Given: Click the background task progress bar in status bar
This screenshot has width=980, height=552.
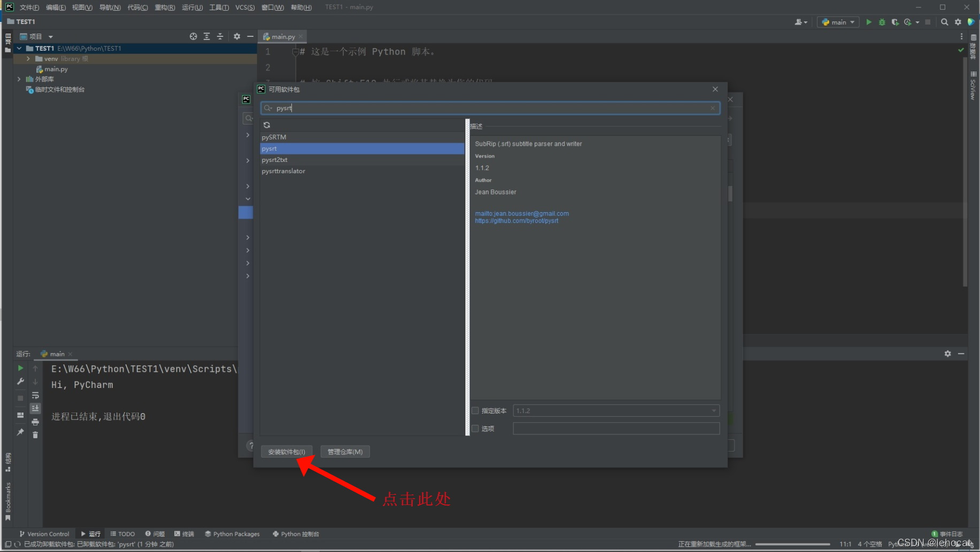Looking at the screenshot, I should pos(793,545).
